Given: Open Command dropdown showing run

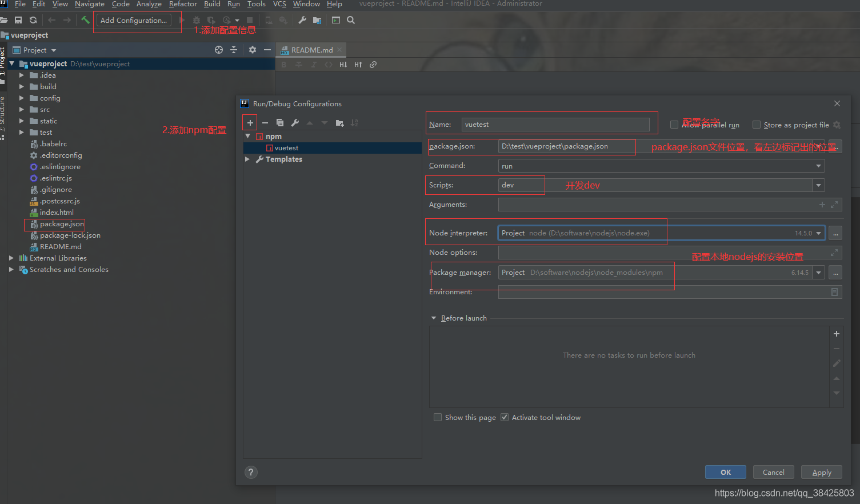Looking at the screenshot, I should pos(661,166).
